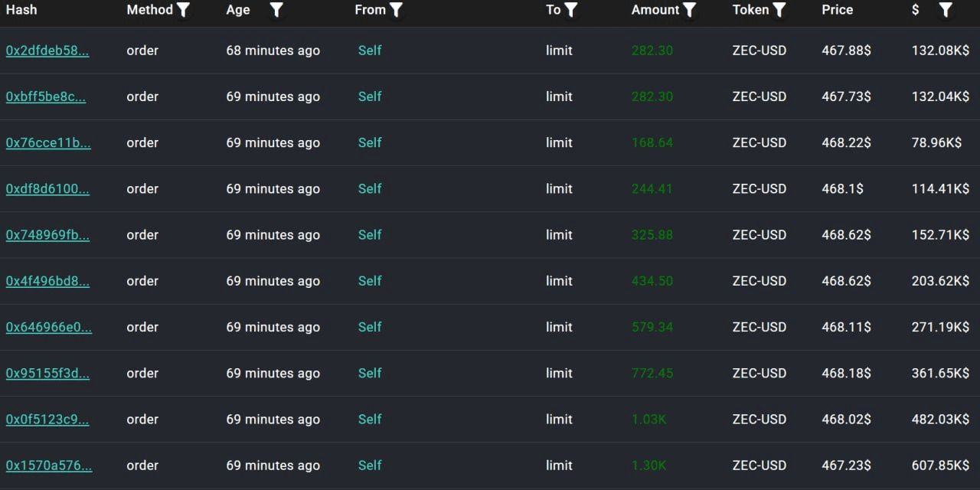Screen dimensions: 980x490
Task: Select price 467.23$
Action: (846, 465)
